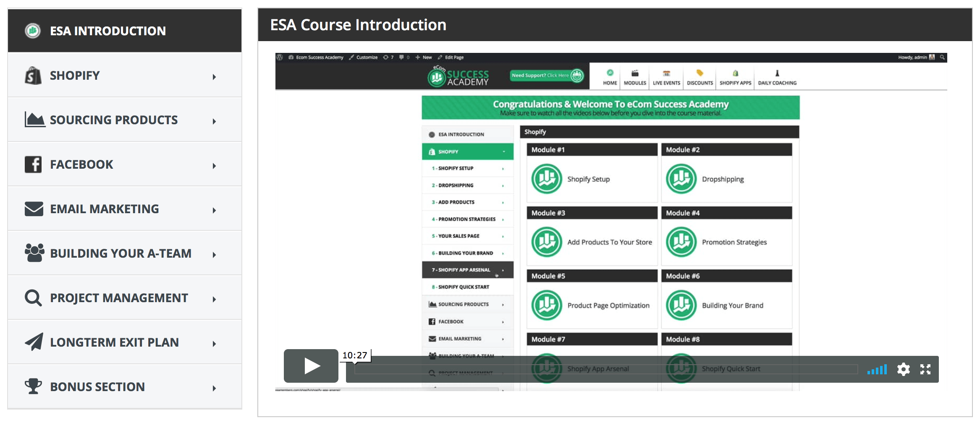The image size is (980, 423).
Task: Expand the Sourcing Products section arrow
Action: point(214,122)
